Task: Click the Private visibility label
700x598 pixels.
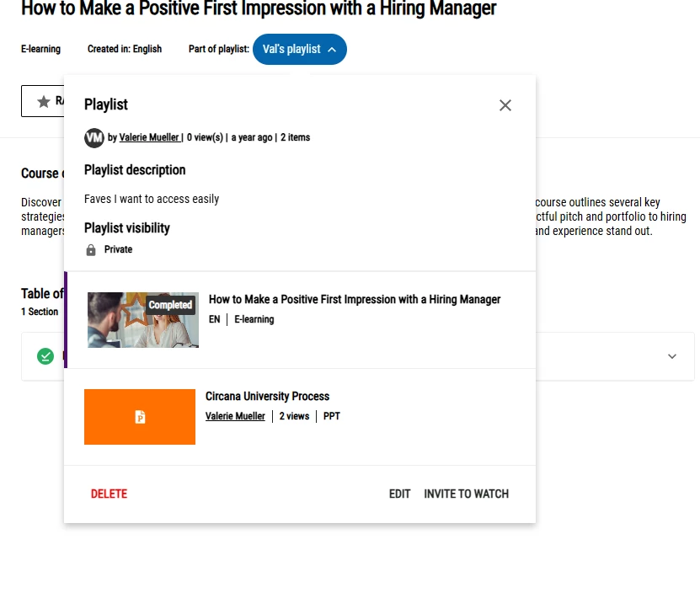Action: 118,249
